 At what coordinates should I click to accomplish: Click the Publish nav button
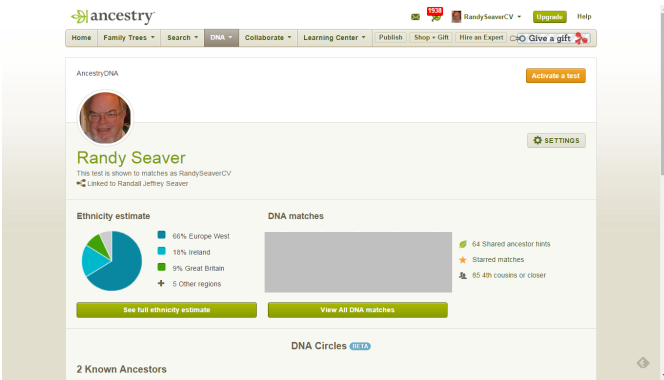tap(390, 38)
